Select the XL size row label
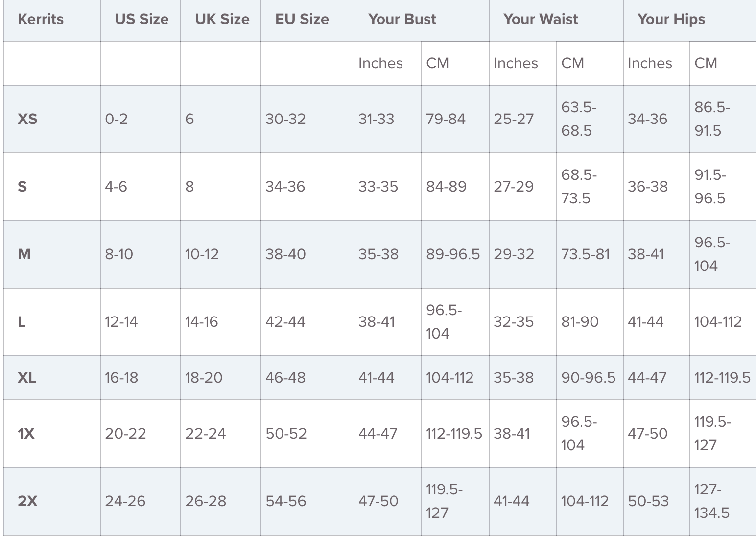 [x=27, y=378]
